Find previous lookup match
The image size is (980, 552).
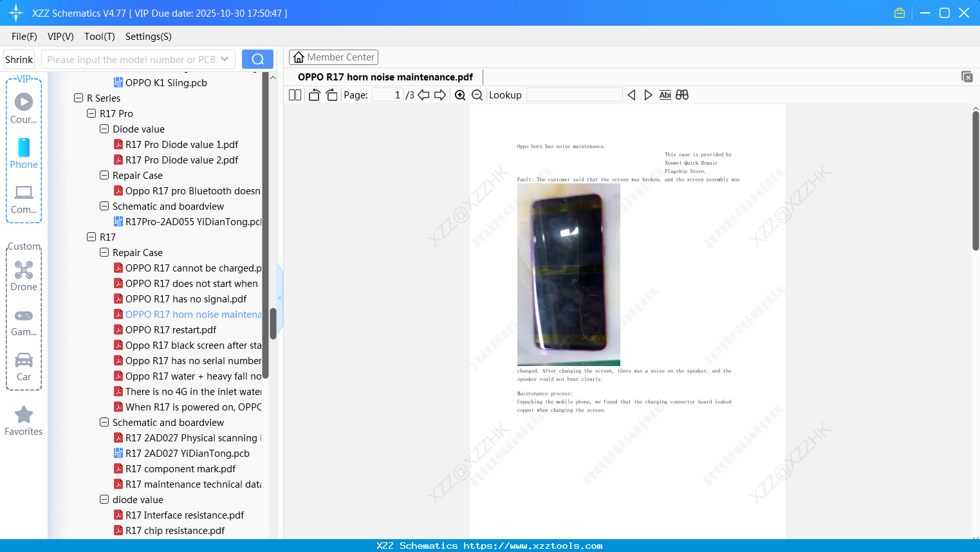[x=631, y=95]
